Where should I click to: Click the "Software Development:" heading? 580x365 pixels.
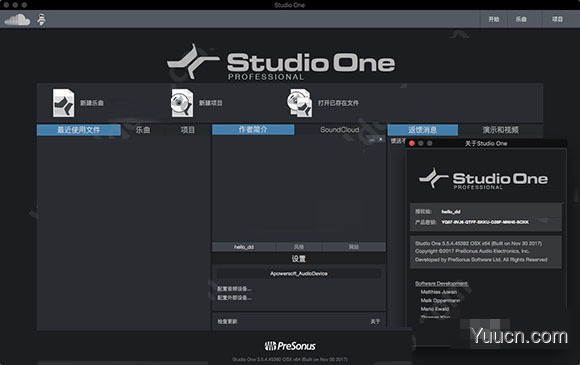coord(442,284)
